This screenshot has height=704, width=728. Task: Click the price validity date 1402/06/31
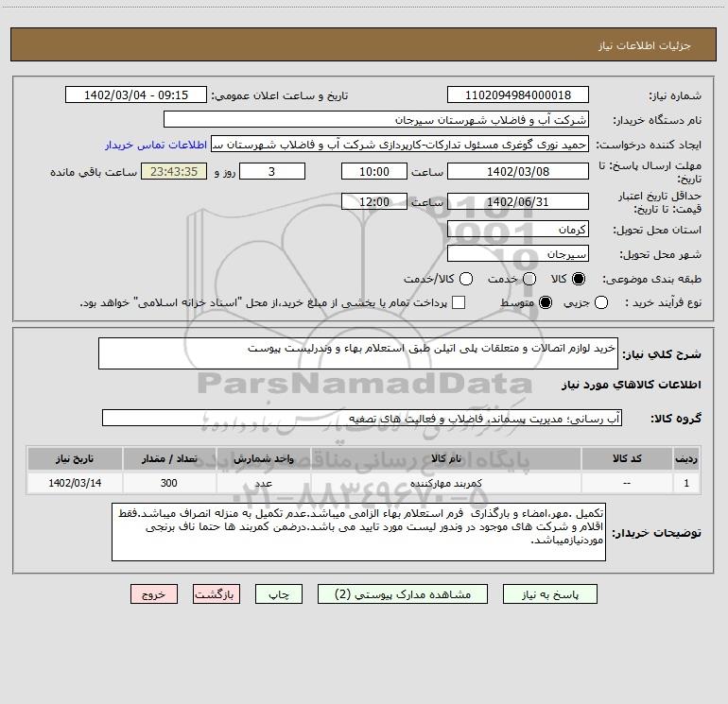coord(518,201)
